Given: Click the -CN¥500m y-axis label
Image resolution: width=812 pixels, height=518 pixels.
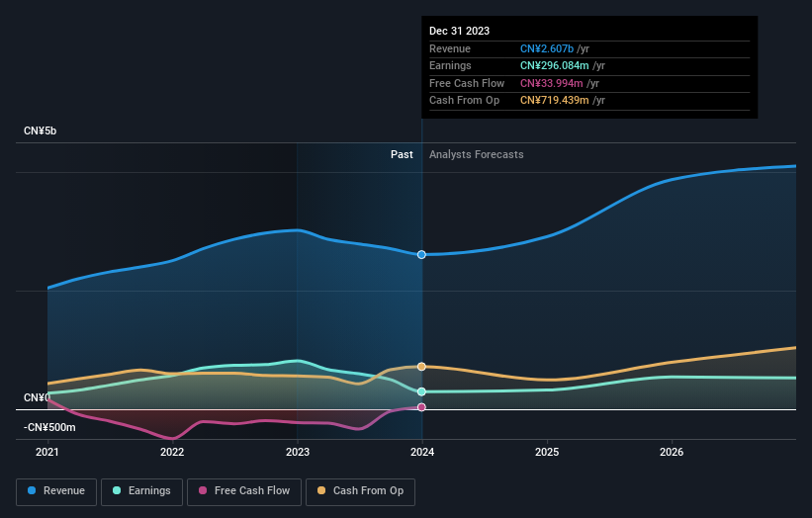Looking at the screenshot, I should [x=49, y=427].
